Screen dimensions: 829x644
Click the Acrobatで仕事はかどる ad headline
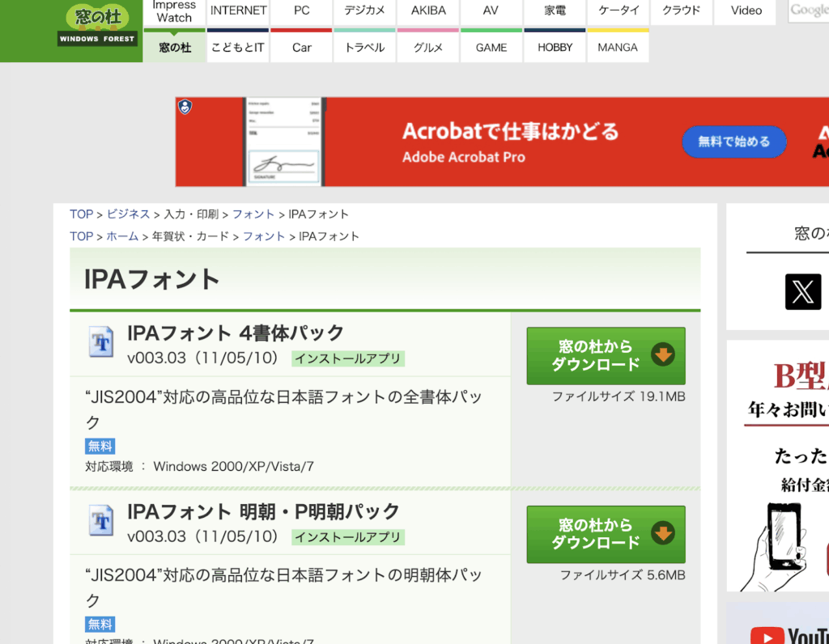click(510, 132)
